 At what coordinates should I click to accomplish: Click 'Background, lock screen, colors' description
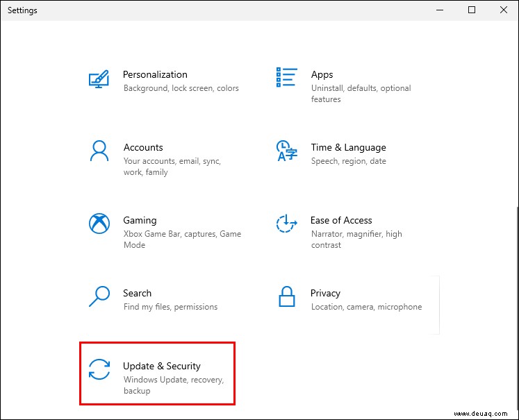181,88
